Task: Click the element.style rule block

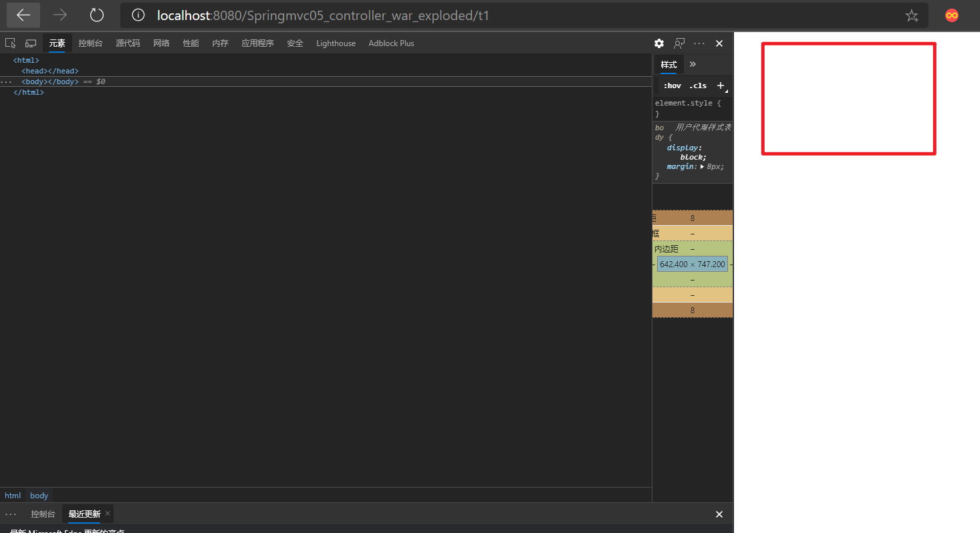Action: (693, 108)
